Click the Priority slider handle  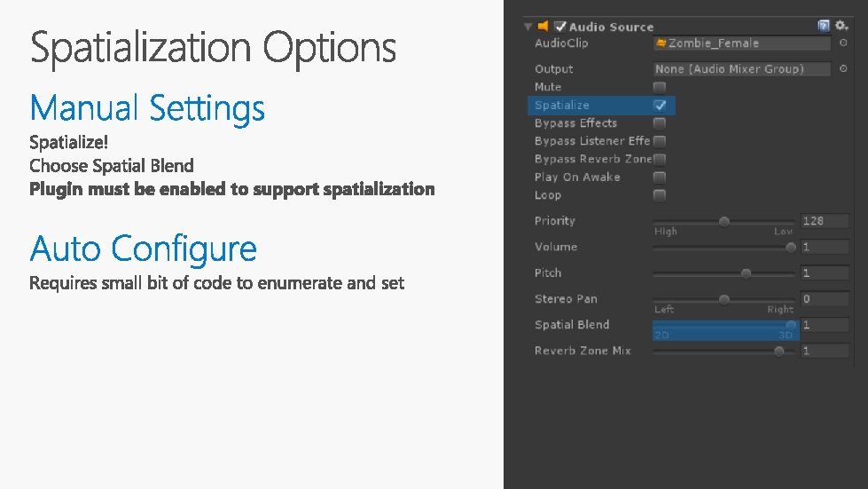pos(724,221)
